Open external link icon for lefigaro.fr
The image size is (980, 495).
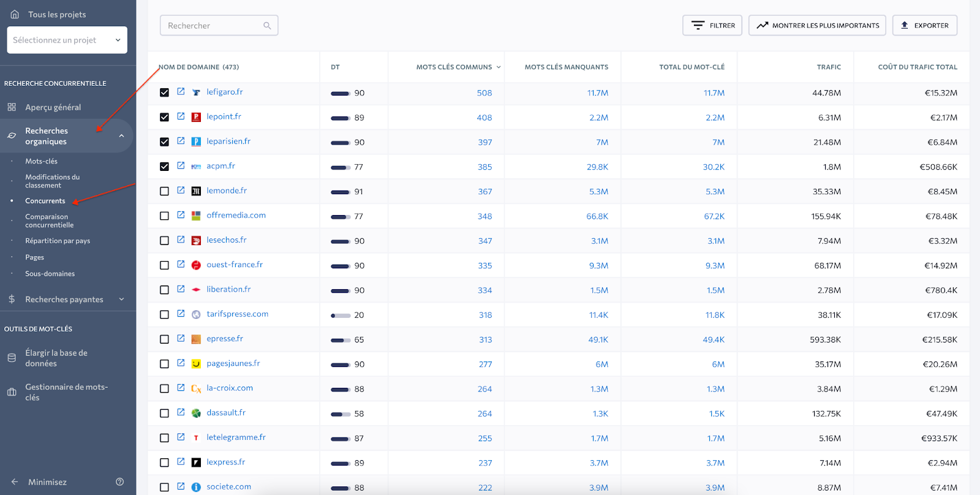pyautogui.click(x=181, y=91)
